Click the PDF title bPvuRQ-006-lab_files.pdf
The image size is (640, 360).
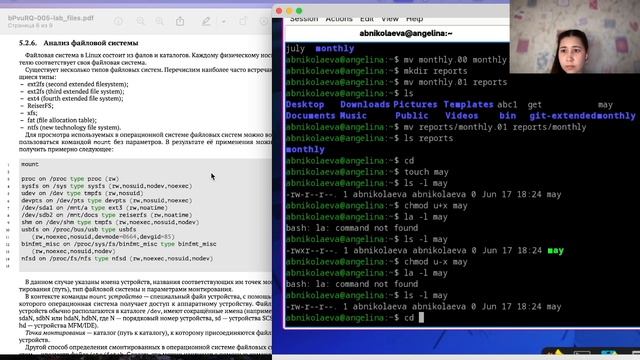pos(51,18)
